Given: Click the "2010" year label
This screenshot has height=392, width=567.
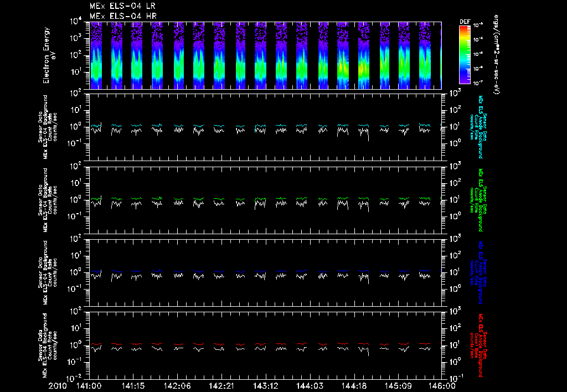Looking at the screenshot, I should tap(58, 386).
